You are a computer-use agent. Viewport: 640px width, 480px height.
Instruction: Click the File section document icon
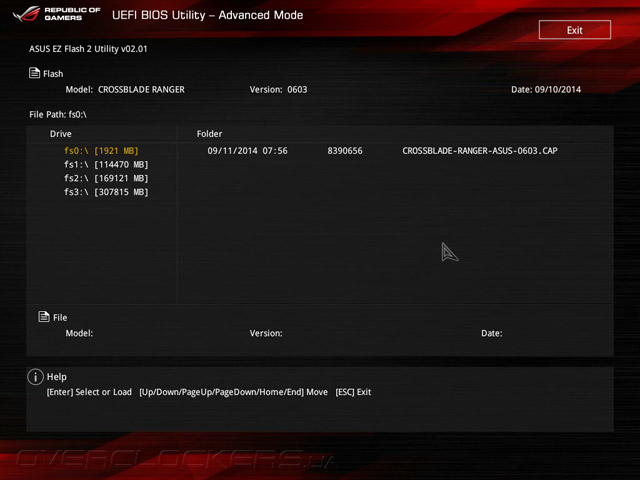tap(44, 316)
